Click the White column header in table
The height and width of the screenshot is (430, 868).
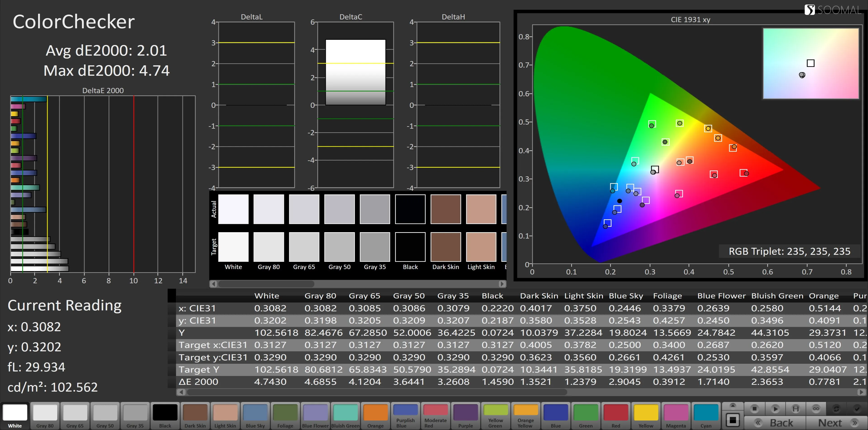(267, 296)
